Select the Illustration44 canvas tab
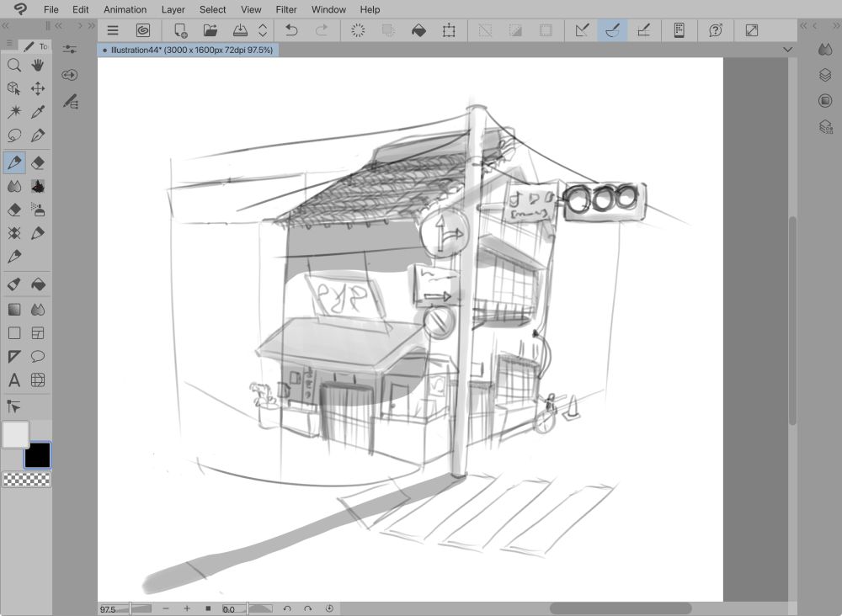This screenshot has height=616, width=842. point(189,50)
